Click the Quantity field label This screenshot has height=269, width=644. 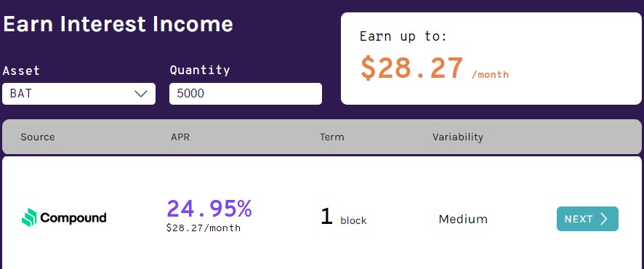pos(200,71)
